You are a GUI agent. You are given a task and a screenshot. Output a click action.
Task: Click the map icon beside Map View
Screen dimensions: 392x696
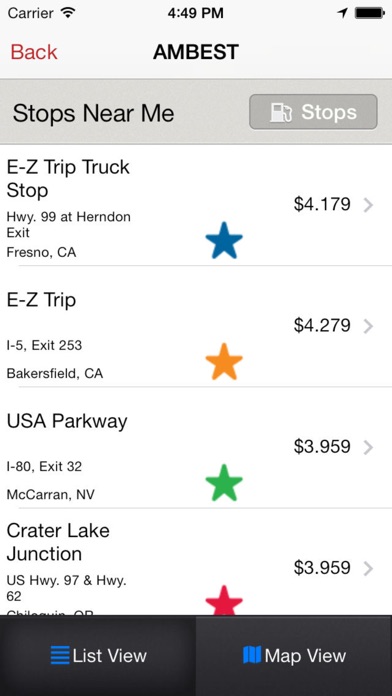252,655
